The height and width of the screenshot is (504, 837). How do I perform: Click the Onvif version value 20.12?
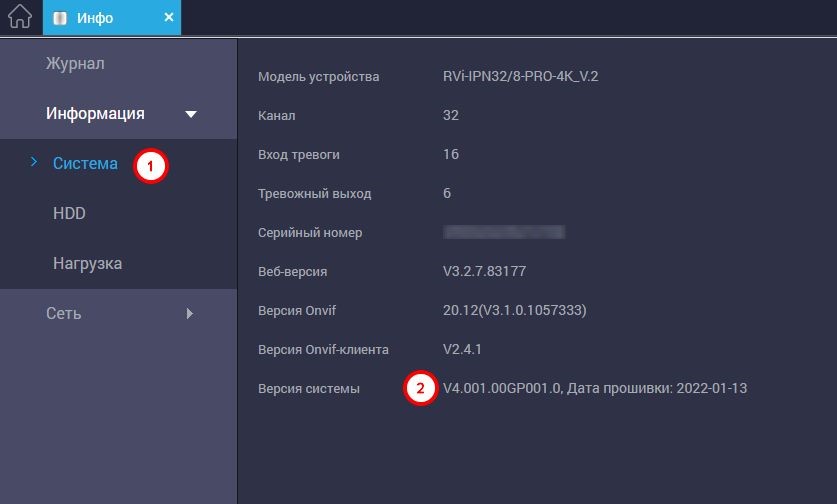point(514,310)
